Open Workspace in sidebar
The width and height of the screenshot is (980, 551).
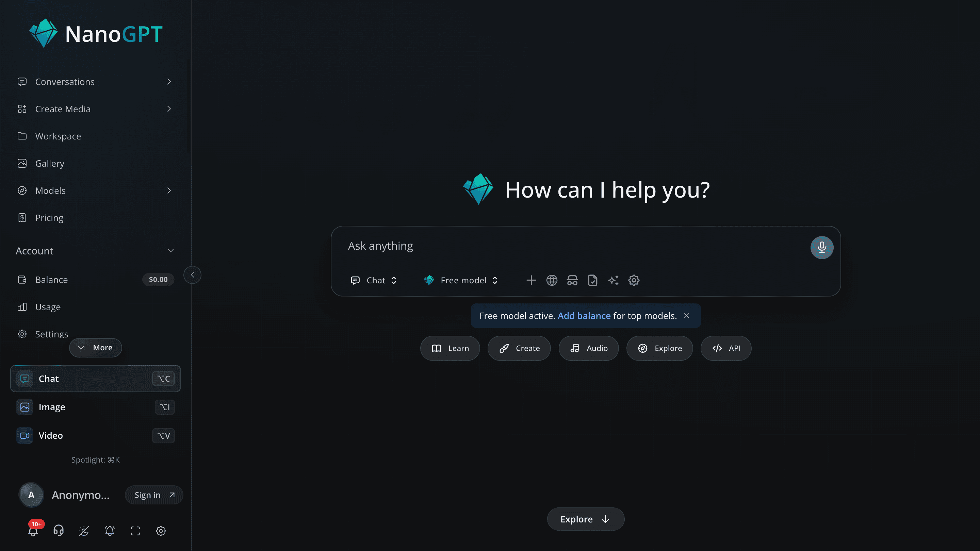[x=95, y=136]
